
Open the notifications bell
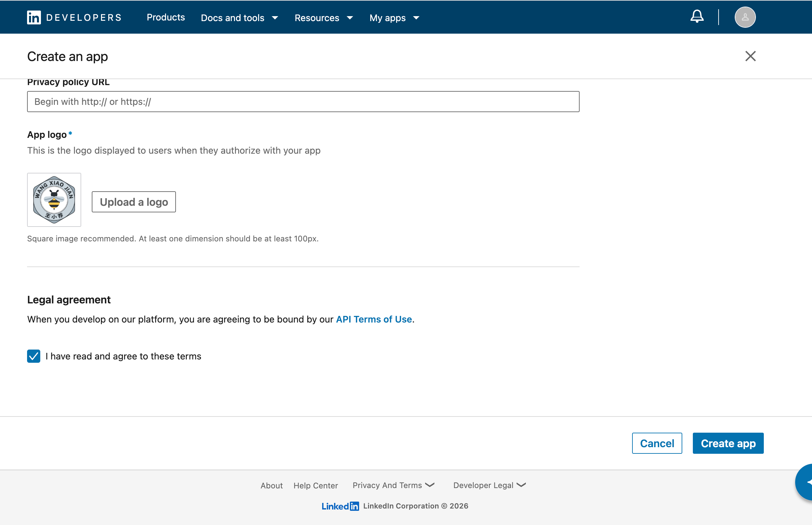pos(697,17)
